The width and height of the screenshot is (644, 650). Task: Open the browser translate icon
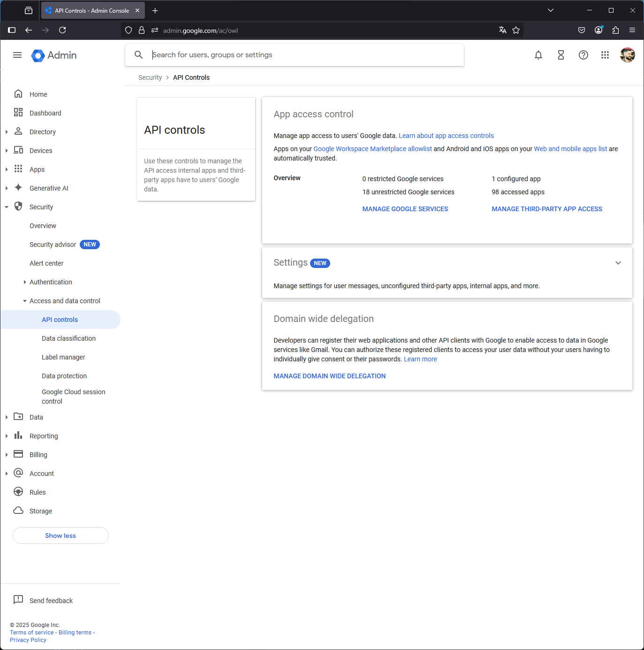[503, 30]
